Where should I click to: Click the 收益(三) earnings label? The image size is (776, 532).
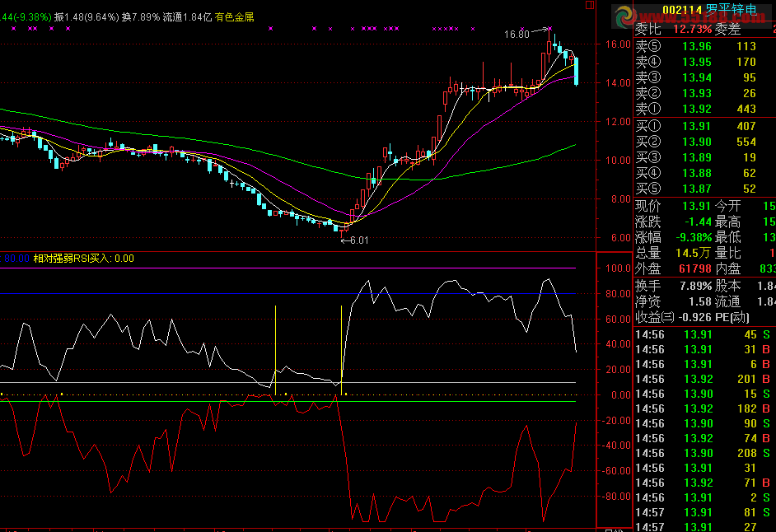[655, 317]
